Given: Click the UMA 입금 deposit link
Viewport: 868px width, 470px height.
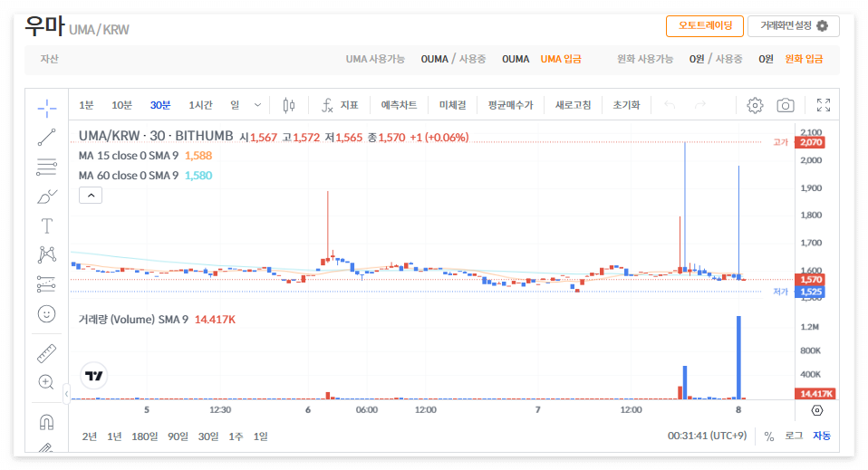Looking at the screenshot, I should (561, 59).
